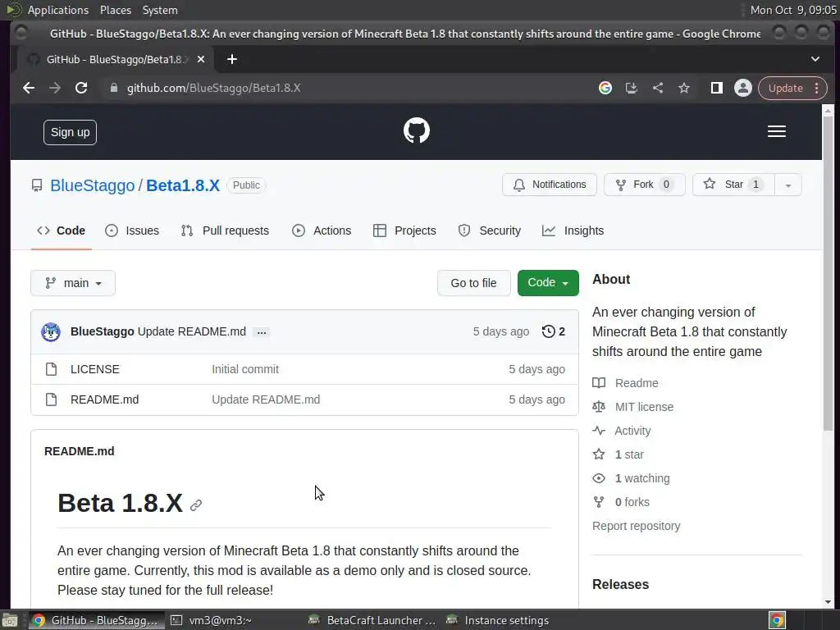View the 1 watching link
Screen dimensions: 840x630
[x=631, y=478]
